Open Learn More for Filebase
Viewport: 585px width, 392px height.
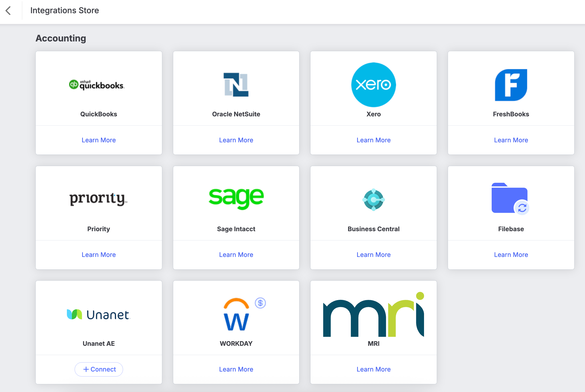coord(511,254)
